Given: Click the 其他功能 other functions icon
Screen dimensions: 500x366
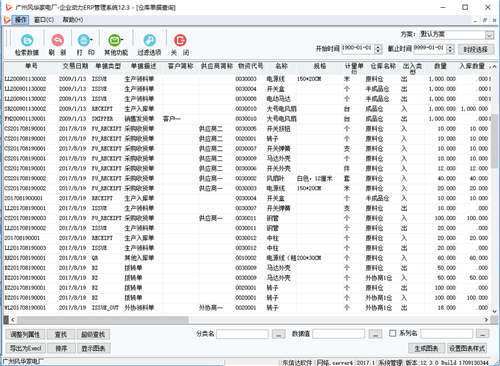Looking at the screenshot, I should tap(114, 40).
